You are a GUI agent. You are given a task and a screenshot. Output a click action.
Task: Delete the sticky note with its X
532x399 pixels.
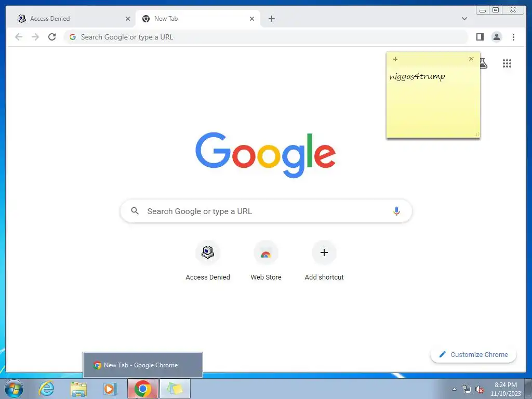click(x=471, y=59)
